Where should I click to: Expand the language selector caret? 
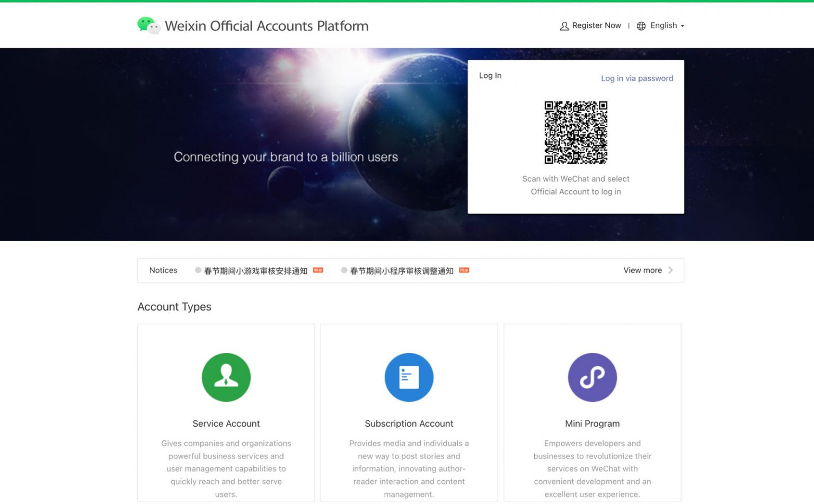coord(683,26)
